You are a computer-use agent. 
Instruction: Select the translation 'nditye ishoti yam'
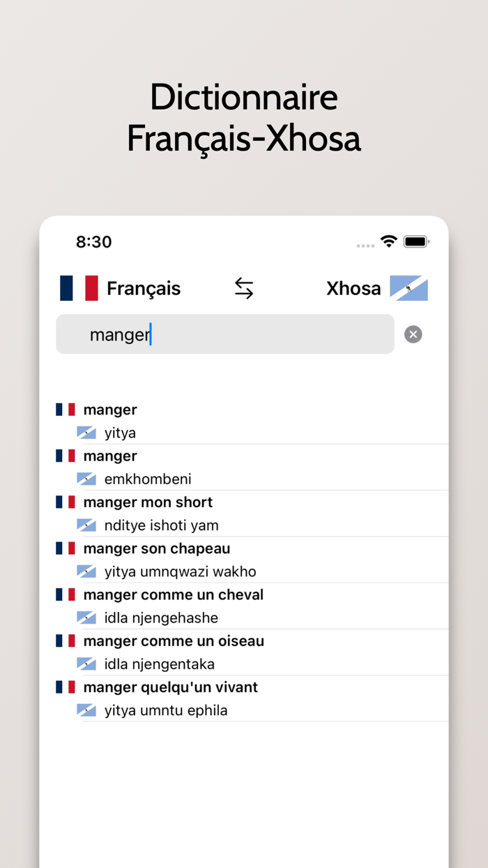tap(161, 525)
